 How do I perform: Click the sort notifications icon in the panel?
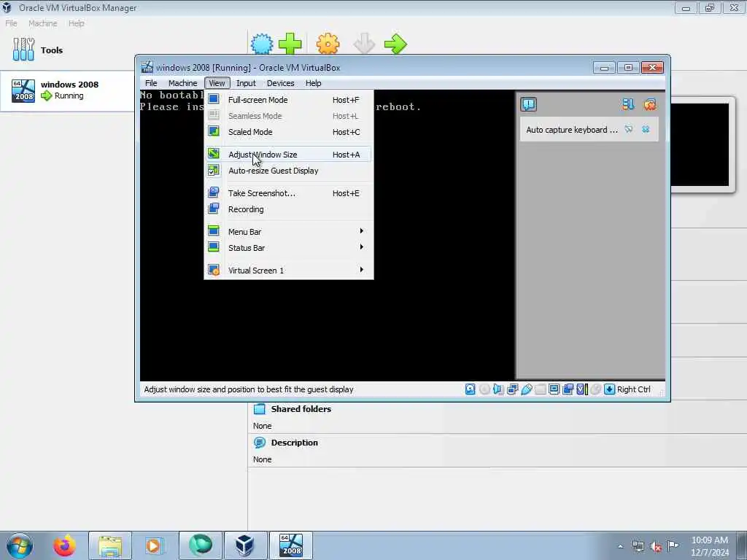pyautogui.click(x=628, y=104)
